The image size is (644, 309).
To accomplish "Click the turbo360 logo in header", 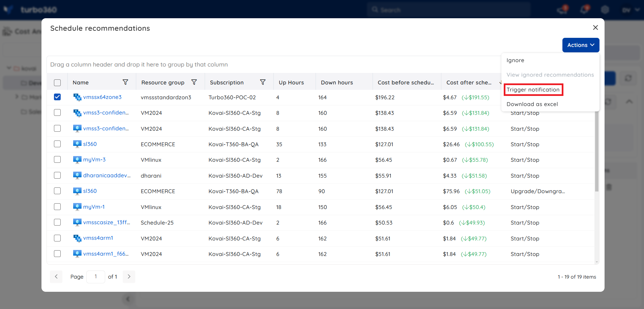I will pos(30,9).
